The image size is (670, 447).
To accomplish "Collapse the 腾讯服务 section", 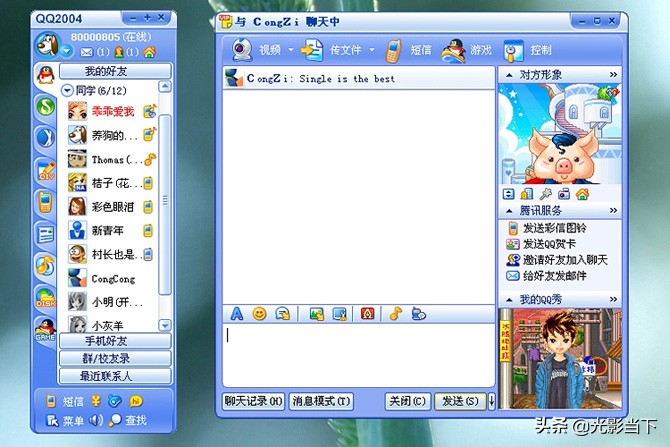I will pyautogui.click(x=509, y=211).
